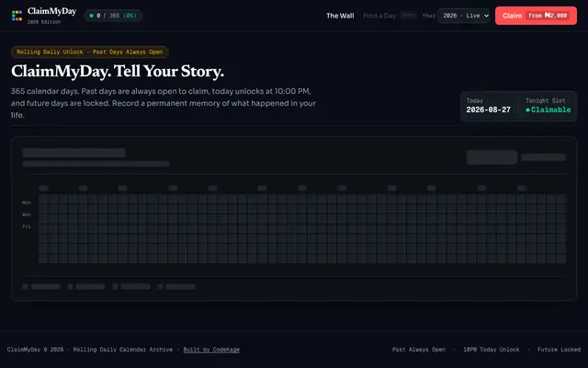The image size is (588, 368).
Task: Click the 10PM Today Unlock footer text
Action: tap(492, 350)
